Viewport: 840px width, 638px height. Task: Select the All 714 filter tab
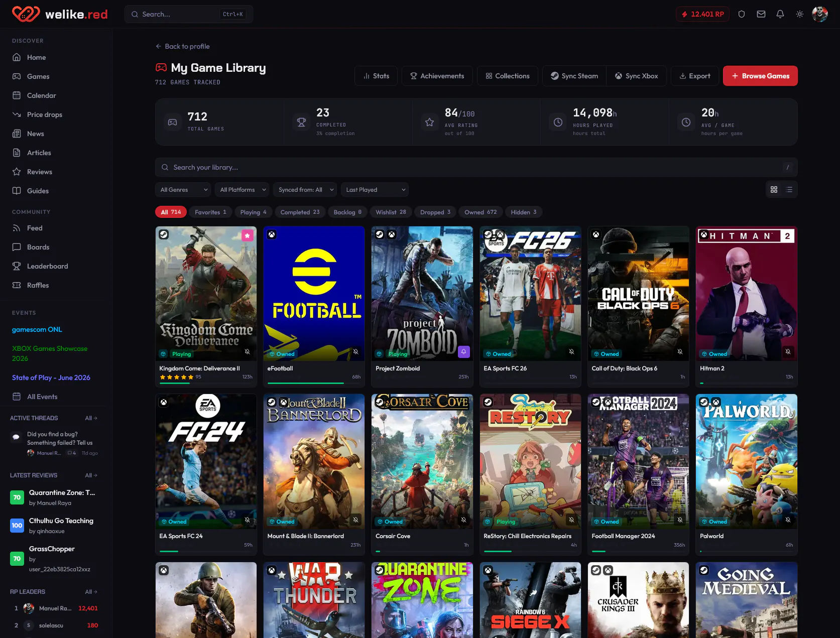(x=171, y=212)
